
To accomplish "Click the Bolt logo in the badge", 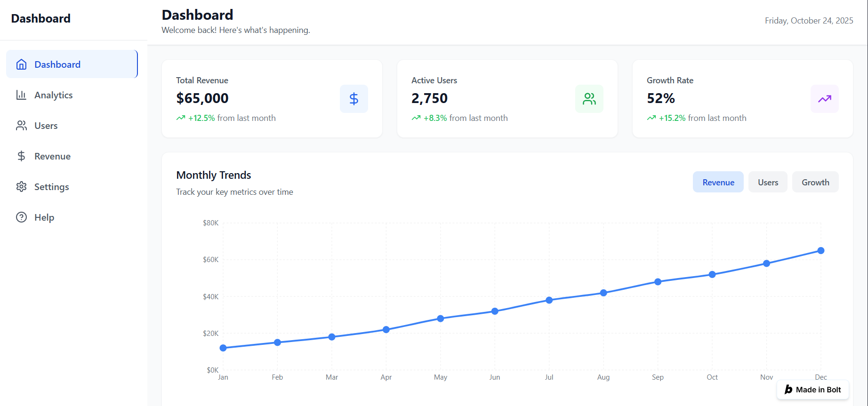I will point(788,390).
